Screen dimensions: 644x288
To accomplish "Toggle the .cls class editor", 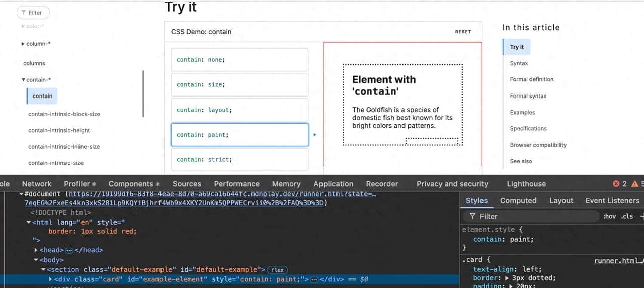I will click(x=627, y=216).
